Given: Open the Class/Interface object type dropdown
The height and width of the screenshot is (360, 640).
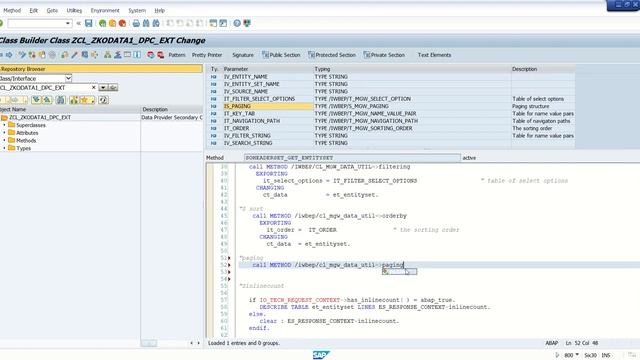Looking at the screenshot, I should (69, 78).
